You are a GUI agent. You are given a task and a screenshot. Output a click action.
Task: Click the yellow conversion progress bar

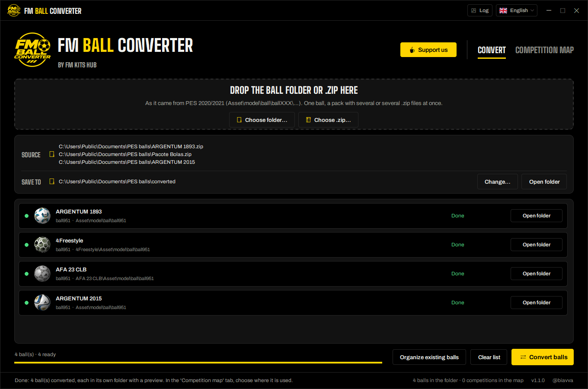(198, 363)
